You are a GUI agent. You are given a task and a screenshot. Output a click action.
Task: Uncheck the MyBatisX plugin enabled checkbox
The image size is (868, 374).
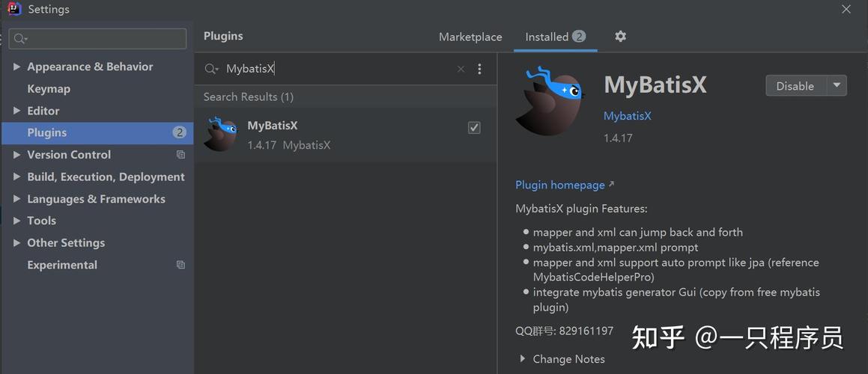coord(474,128)
